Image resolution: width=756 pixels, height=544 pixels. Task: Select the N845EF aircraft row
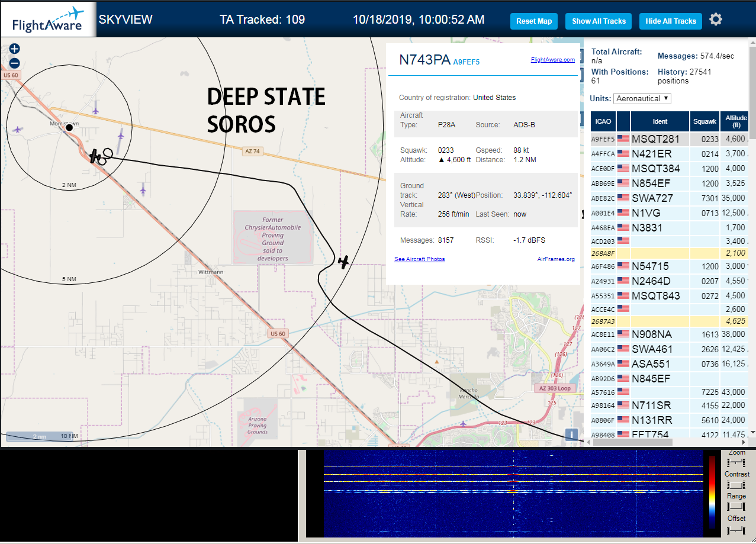(x=670, y=379)
